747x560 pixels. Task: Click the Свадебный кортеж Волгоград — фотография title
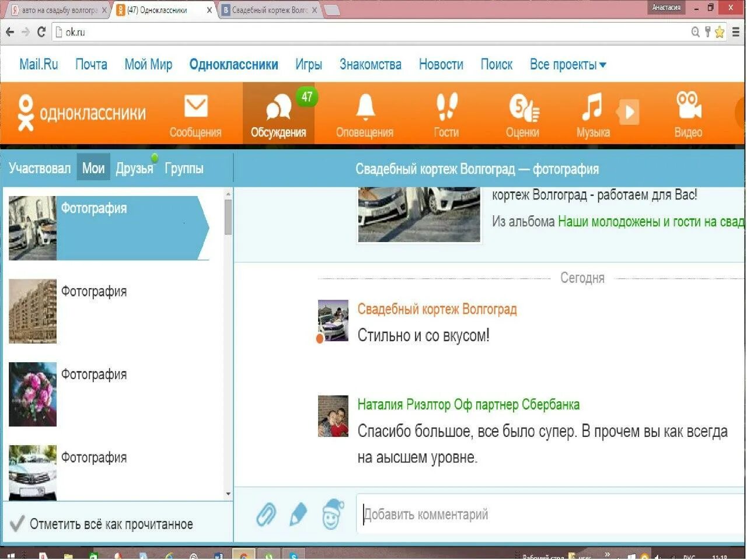point(477,169)
